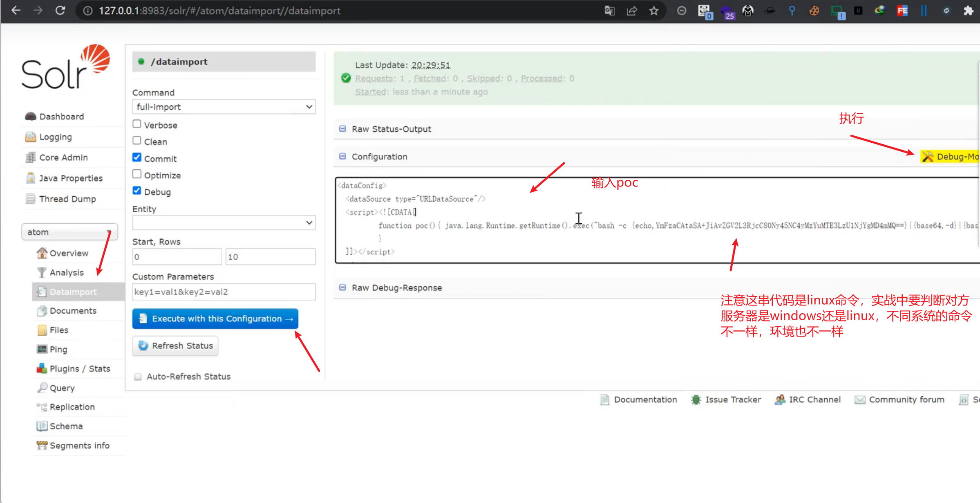Enable the Verbose checkbox

tap(137, 124)
